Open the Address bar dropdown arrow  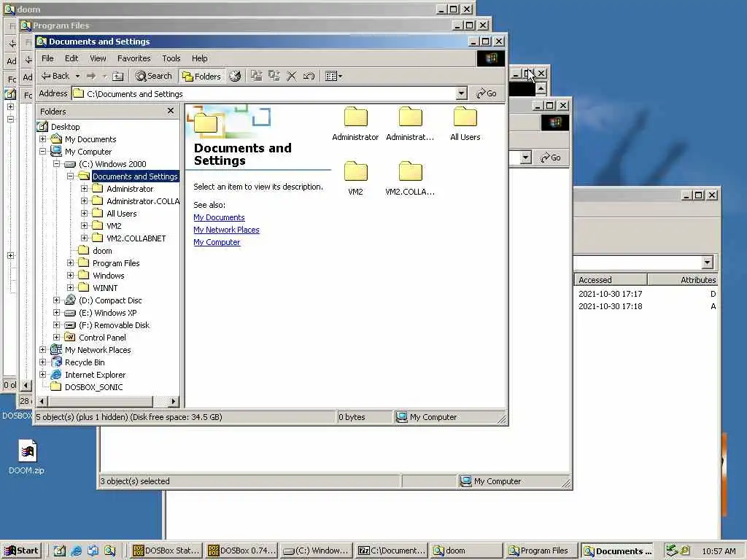[461, 93]
